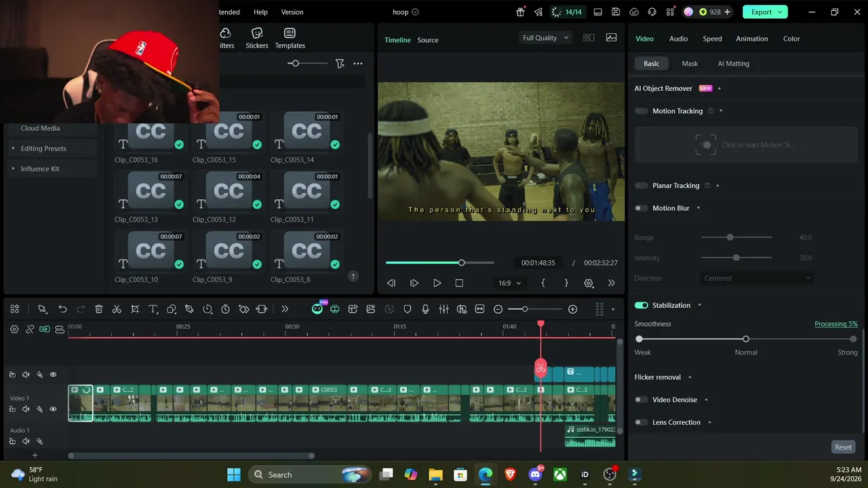Click the Reset button
This screenshot has height=488, width=868.
[843, 447]
